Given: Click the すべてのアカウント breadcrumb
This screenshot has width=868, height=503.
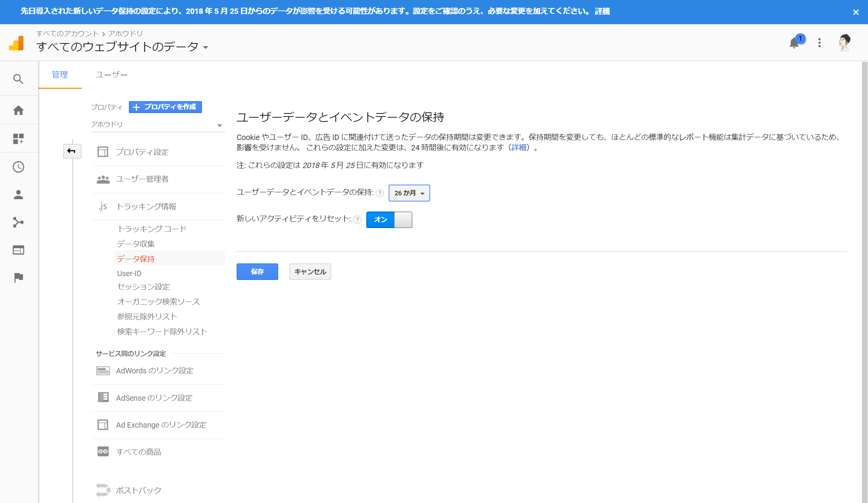Looking at the screenshot, I should (x=67, y=33).
